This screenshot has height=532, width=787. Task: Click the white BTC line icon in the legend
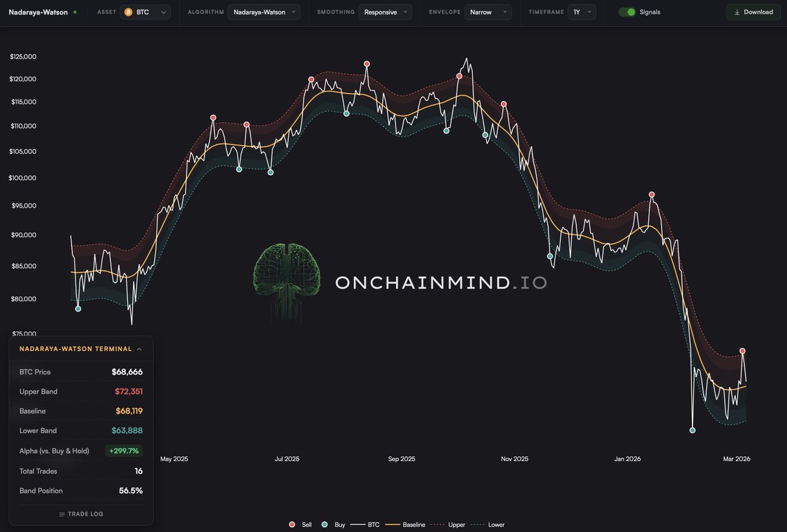coord(357,525)
